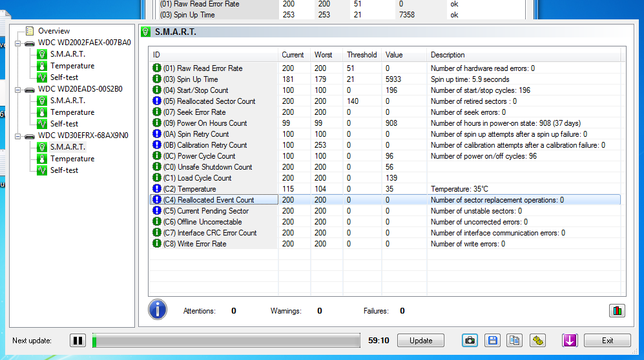The width and height of the screenshot is (644, 360).
Task: Sort by the Threshold column header
Action: coord(362,55)
